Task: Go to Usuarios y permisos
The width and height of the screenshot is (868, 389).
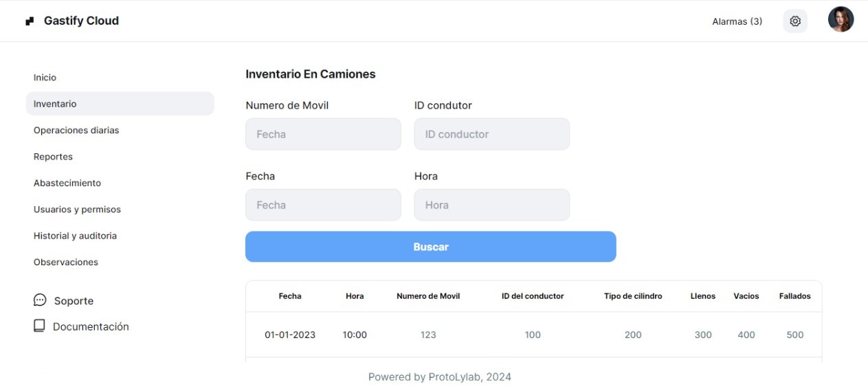Action: [x=77, y=210]
